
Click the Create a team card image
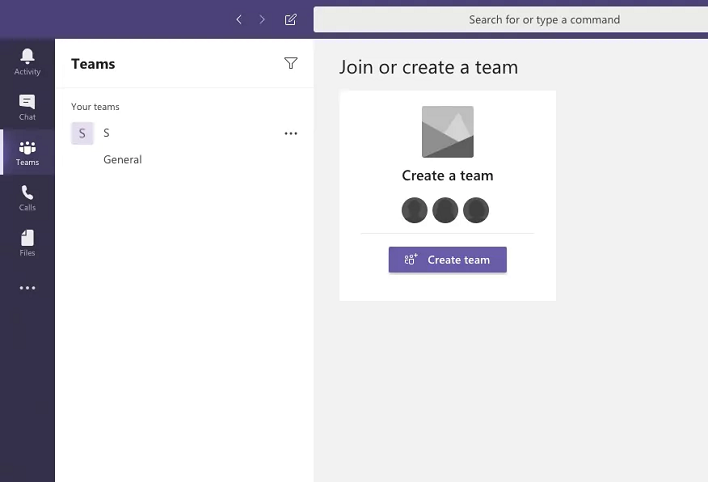pyautogui.click(x=447, y=132)
